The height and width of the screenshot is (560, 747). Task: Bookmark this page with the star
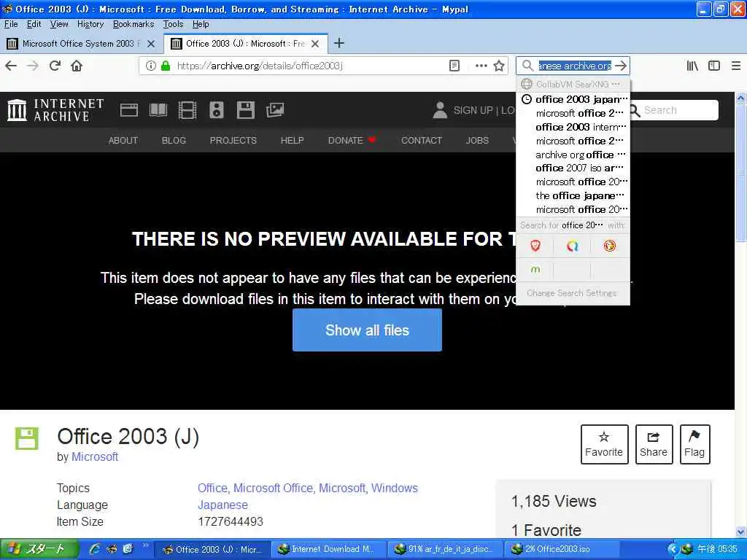point(499,66)
